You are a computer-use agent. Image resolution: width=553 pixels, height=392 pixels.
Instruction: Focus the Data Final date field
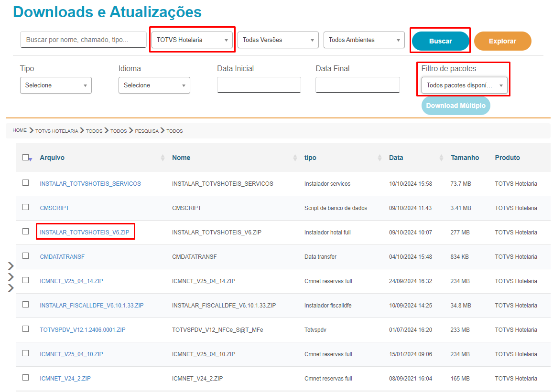[358, 85]
